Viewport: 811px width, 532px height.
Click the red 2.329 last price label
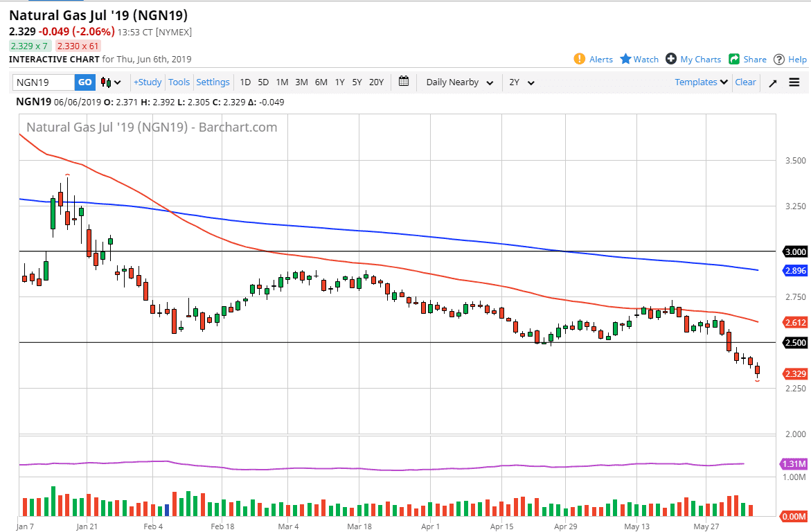click(796, 373)
